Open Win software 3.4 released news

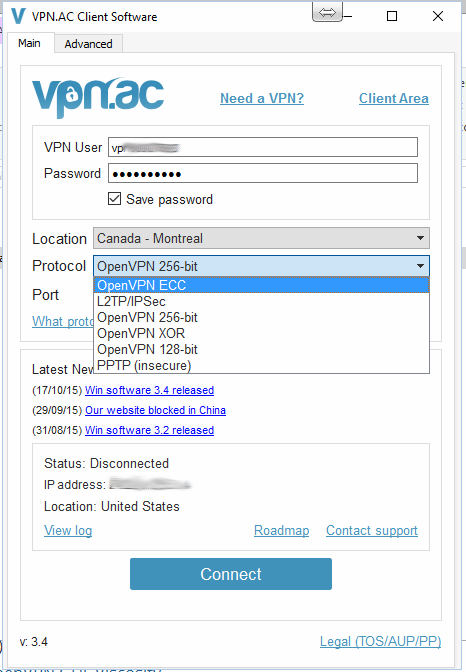click(149, 390)
